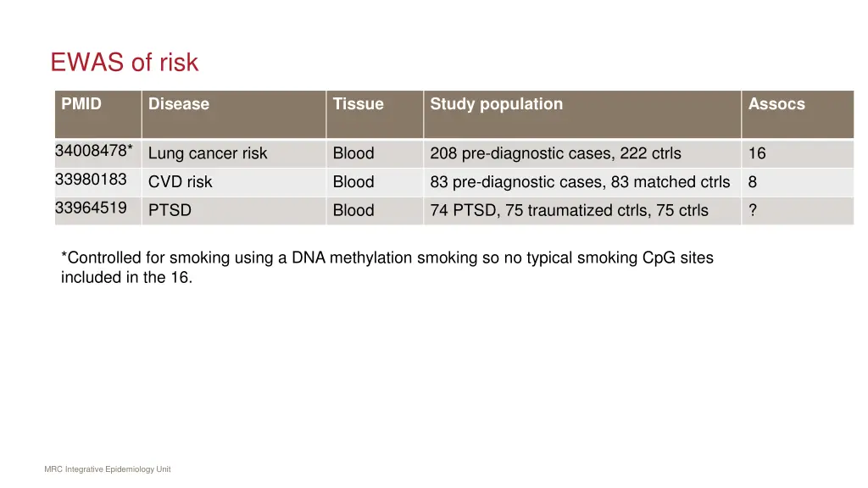Image resolution: width=868 pixels, height=488 pixels.
Task: Click the slide title EWAS of risk
Action: pos(124,62)
